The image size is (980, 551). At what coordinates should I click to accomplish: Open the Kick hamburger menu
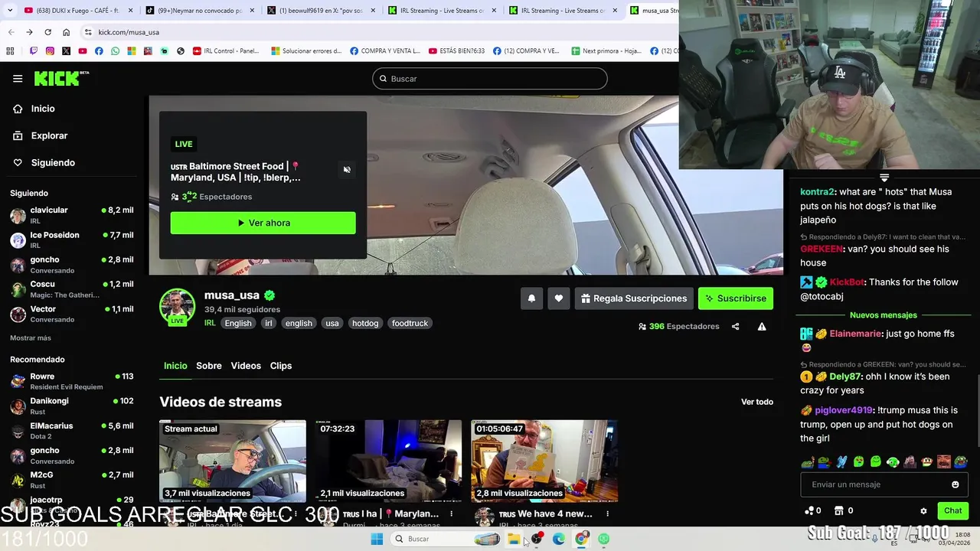18,79
